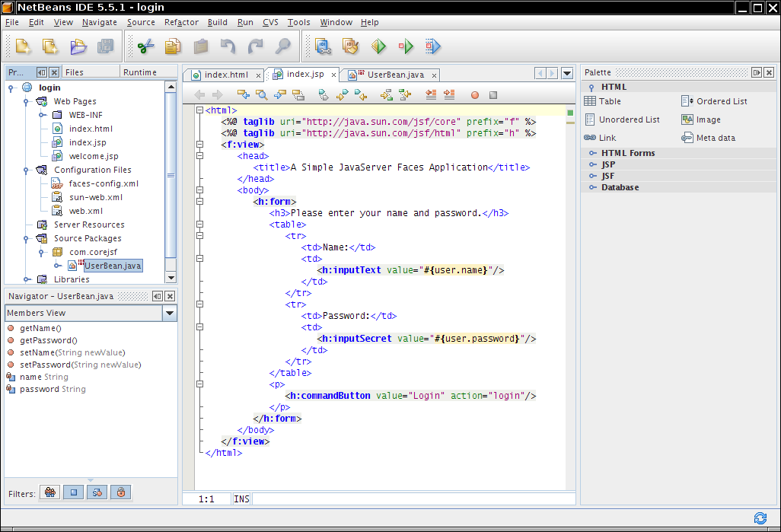781x532 pixels.
Task: Toggle the Show Fields filter button
Action: coord(74,492)
